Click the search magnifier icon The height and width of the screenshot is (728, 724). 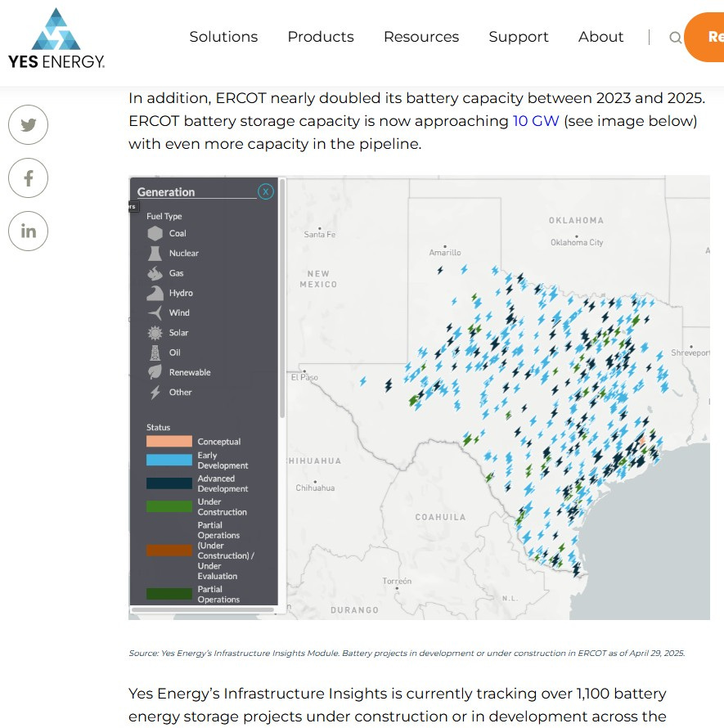click(x=675, y=38)
